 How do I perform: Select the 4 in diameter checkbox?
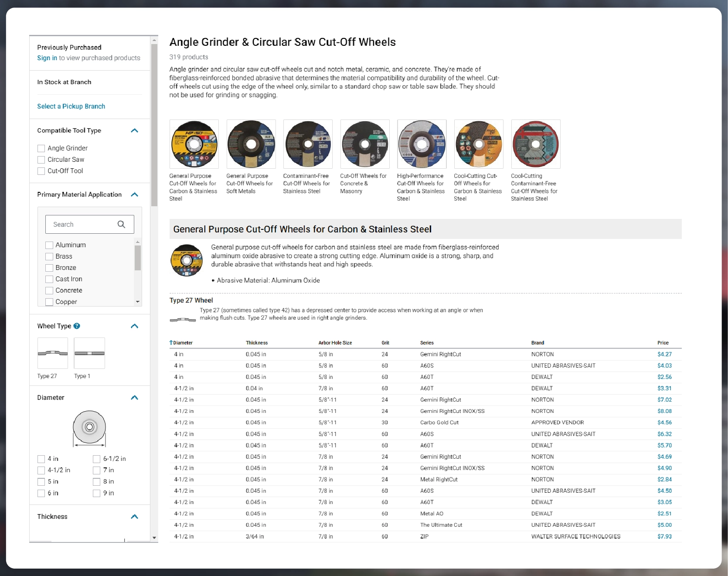(41, 459)
